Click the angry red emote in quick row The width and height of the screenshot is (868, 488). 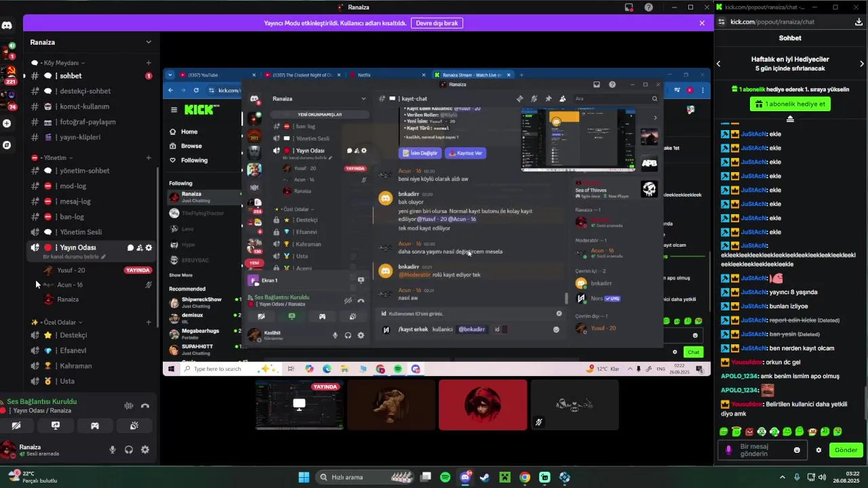point(749,432)
